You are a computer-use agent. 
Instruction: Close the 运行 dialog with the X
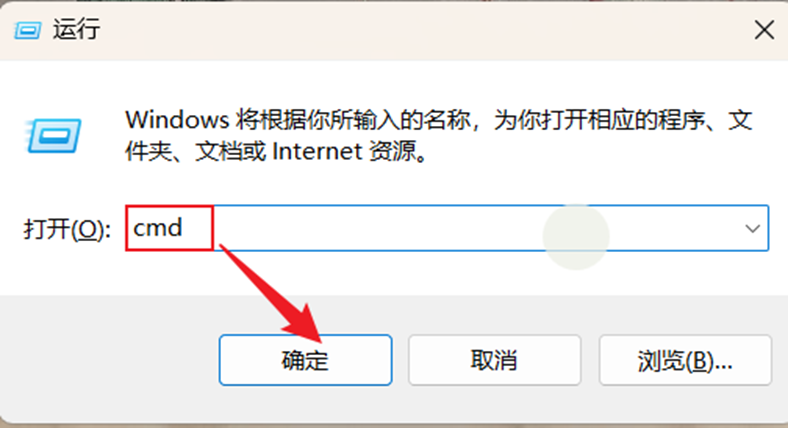tap(764, 30)
